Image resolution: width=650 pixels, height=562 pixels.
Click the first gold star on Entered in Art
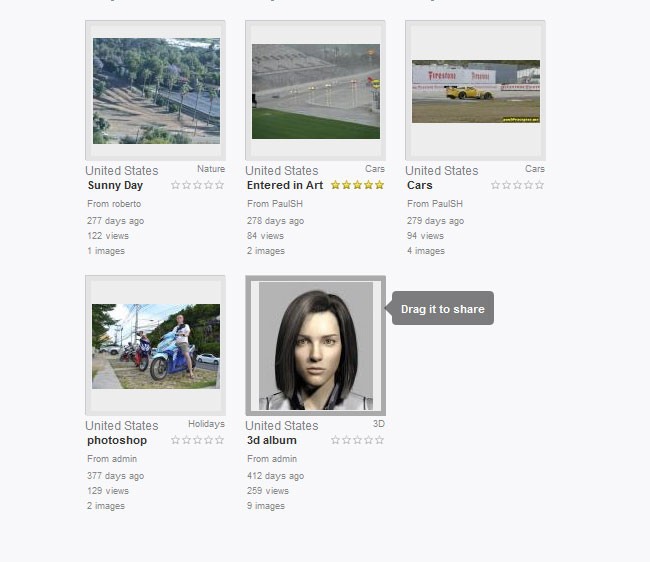click(x=335, y=185)
